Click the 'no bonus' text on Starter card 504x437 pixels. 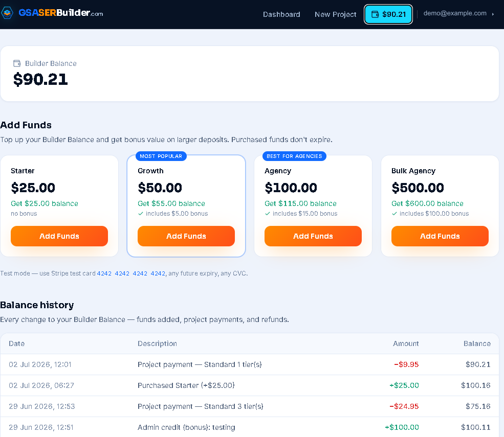point(24,214)
